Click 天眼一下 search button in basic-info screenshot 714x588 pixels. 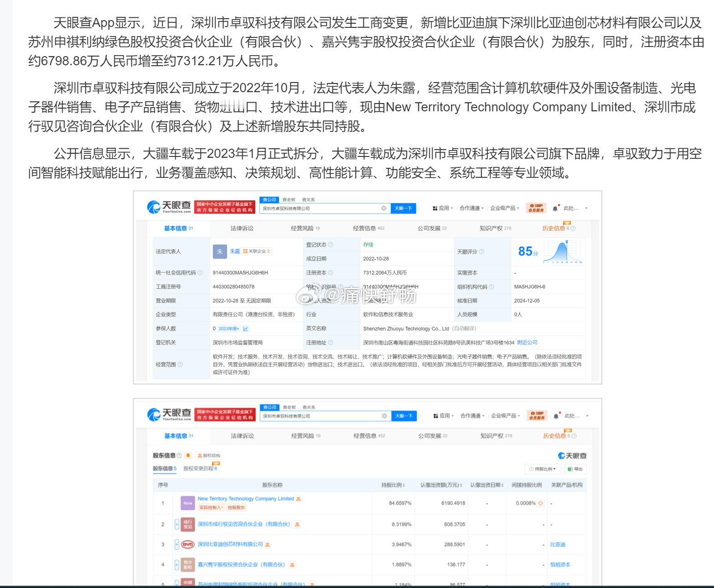[x=404, y=208]
